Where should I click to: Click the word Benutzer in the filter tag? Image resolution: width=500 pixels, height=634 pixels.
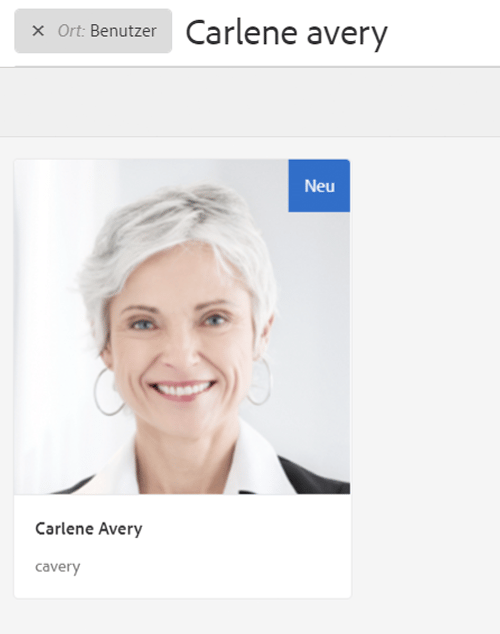(123, 31)
